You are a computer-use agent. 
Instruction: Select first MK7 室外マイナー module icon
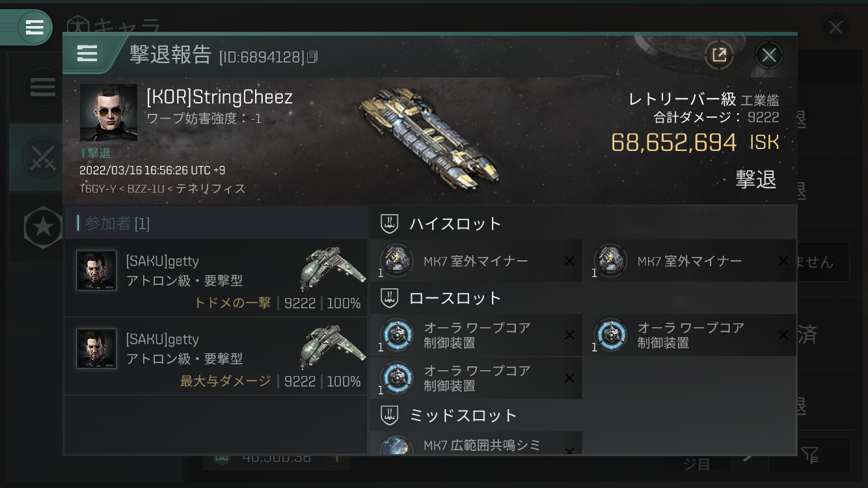[397, 261]
